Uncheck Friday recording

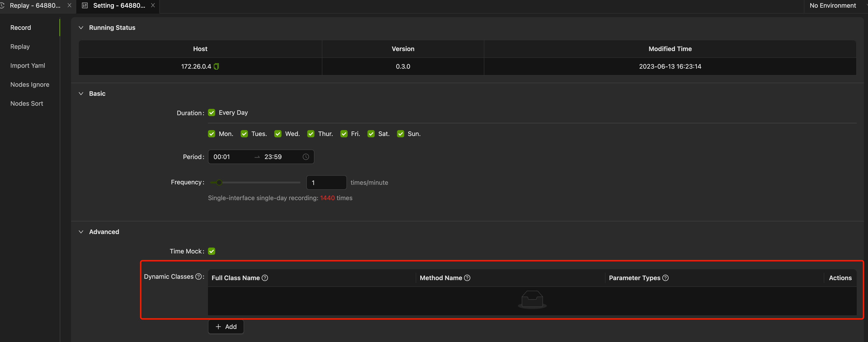click(344, 134)
